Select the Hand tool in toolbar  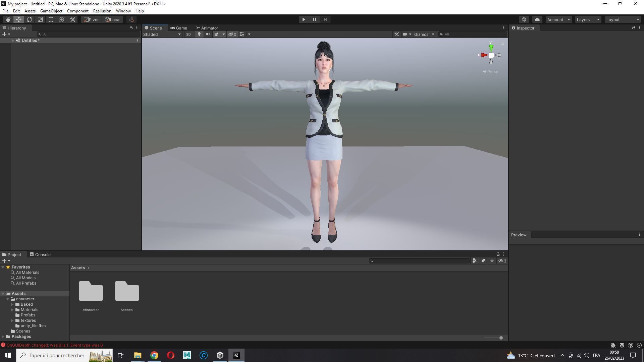tap(8, 19)
